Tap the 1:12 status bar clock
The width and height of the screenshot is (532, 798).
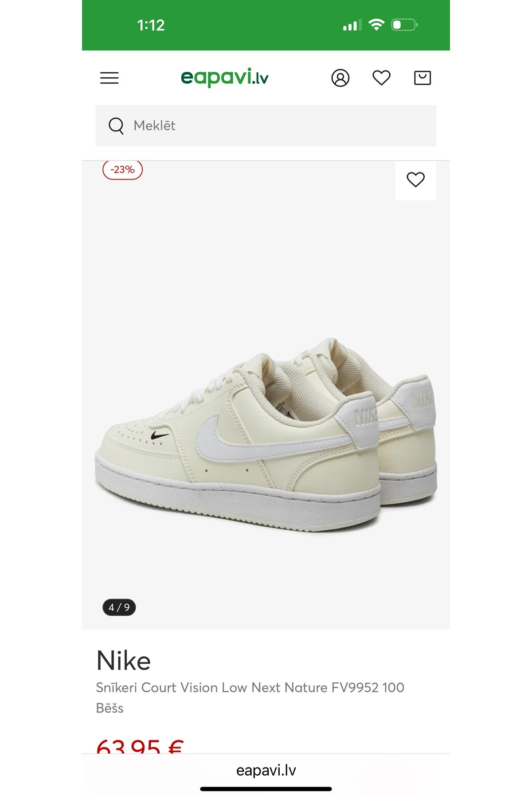(x=151, y=25)
